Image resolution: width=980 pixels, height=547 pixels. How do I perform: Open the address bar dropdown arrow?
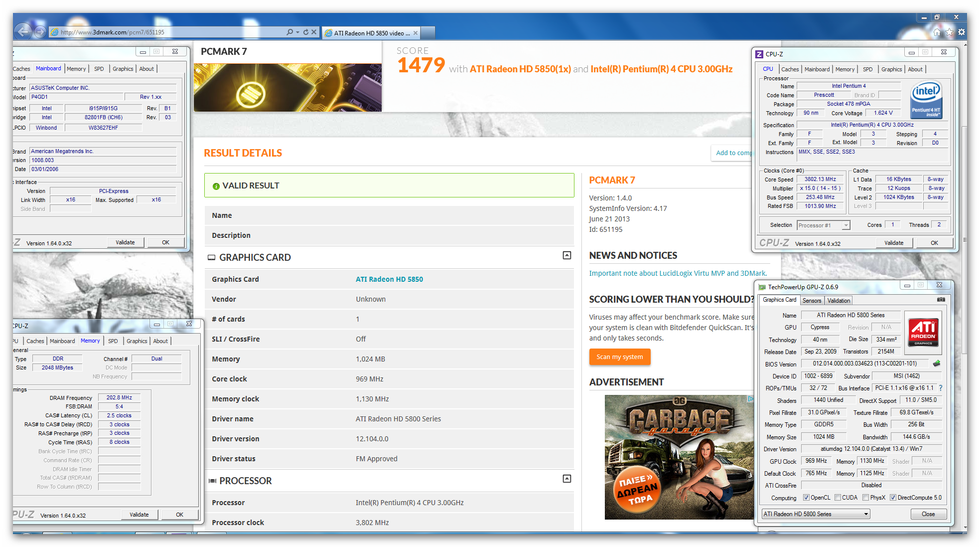coord(298,32)
